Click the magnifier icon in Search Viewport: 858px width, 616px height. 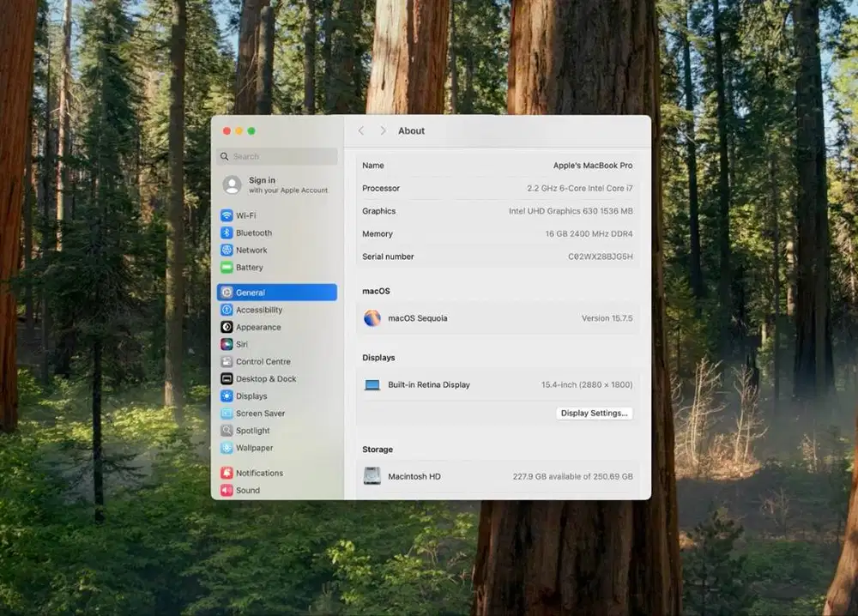224,156
